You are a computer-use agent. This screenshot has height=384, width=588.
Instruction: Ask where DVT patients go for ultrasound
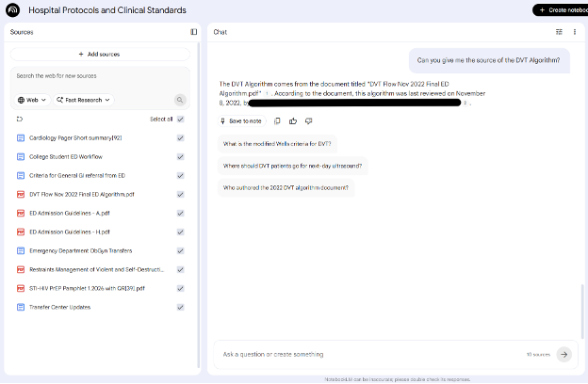point(292,166)
